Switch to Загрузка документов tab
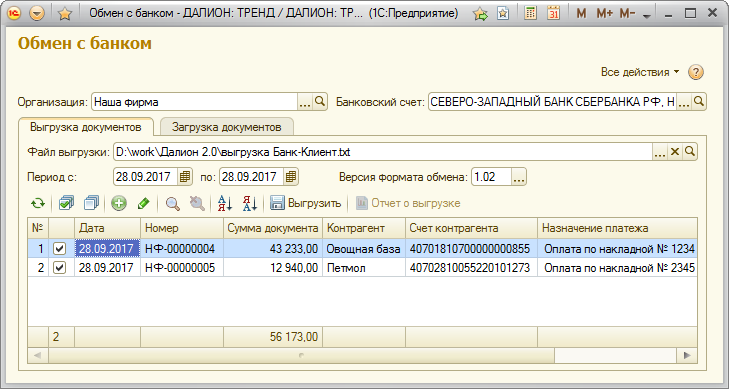The image size is (729, 389). tap(226, 127)
